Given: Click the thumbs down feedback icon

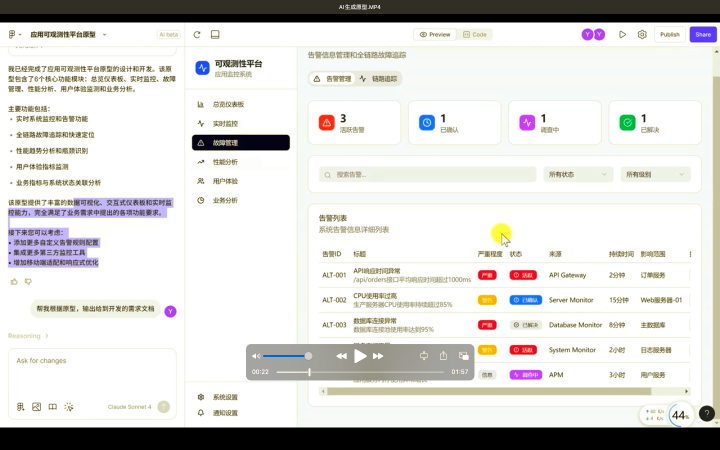Looking at the screenshot, I should [x=28, y=282].
